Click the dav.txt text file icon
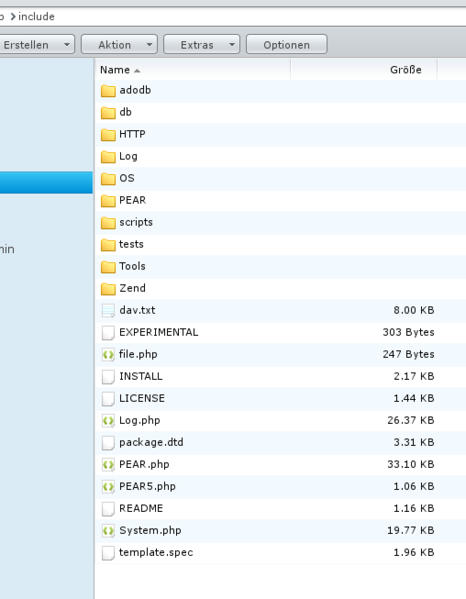 (108, 311)
